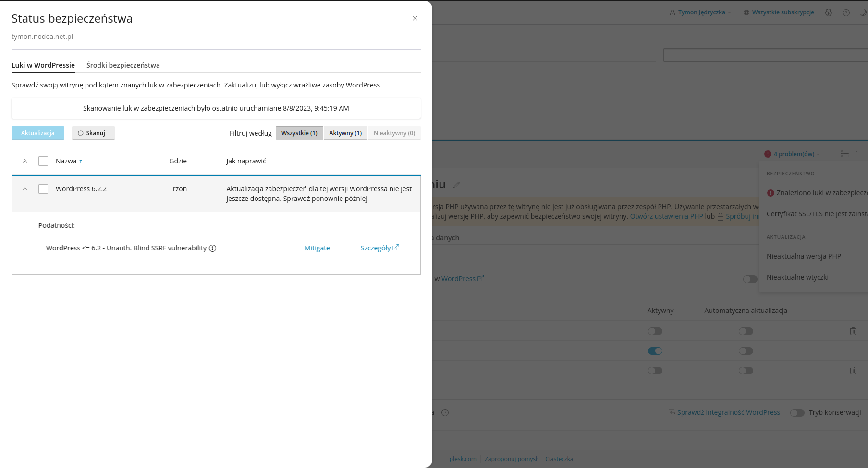The image size is (868, 473).
Task: Switch to the Środki bezpieczeństwa tab
Action: (123, 65)
